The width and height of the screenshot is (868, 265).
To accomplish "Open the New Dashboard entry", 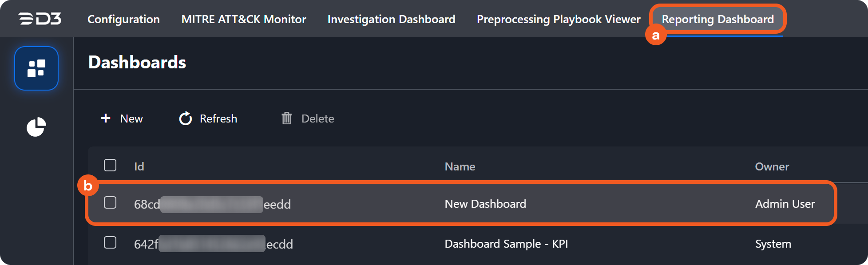I will (485, 204).
